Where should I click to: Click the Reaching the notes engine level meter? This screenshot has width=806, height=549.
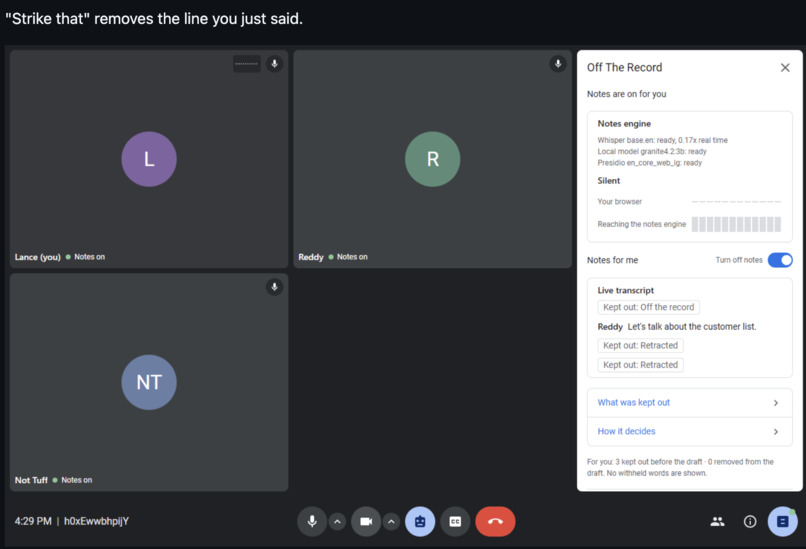(x=736, y=224)
